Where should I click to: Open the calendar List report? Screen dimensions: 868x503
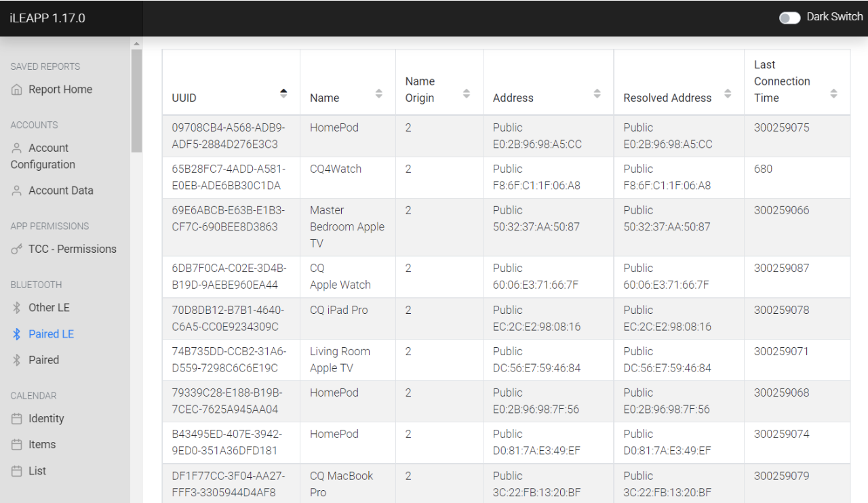pyautogui.click(x=37, y=470)
